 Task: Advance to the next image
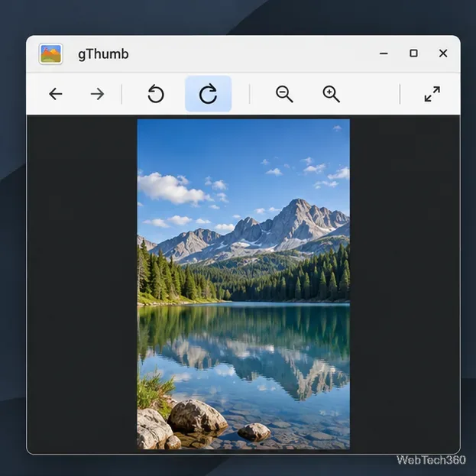(x=98, y=94)
